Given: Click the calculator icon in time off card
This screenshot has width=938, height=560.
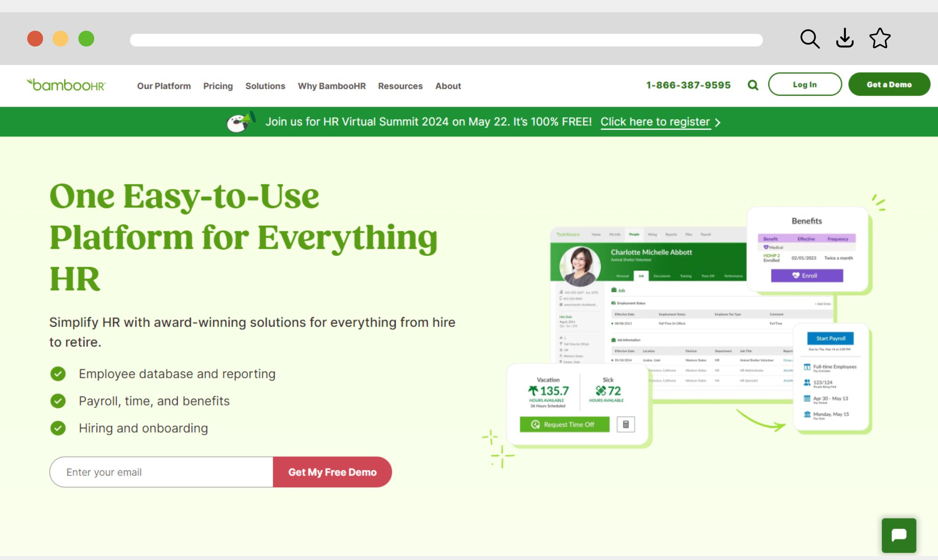Looking at the screenshot, I should [626, 424].
